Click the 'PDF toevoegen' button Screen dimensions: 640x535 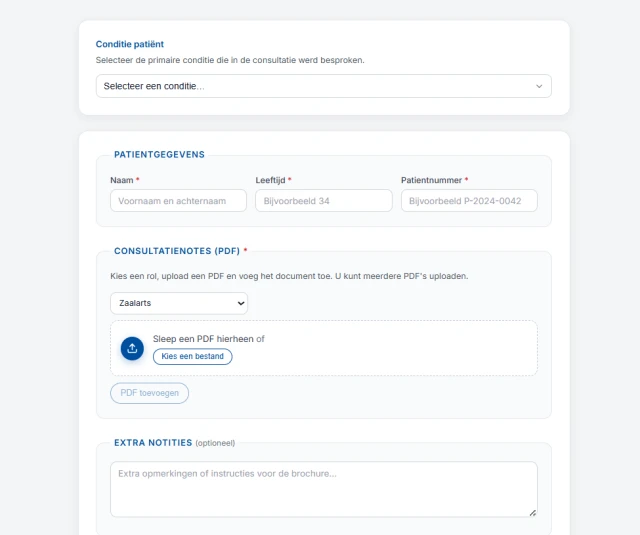(149, 393)
